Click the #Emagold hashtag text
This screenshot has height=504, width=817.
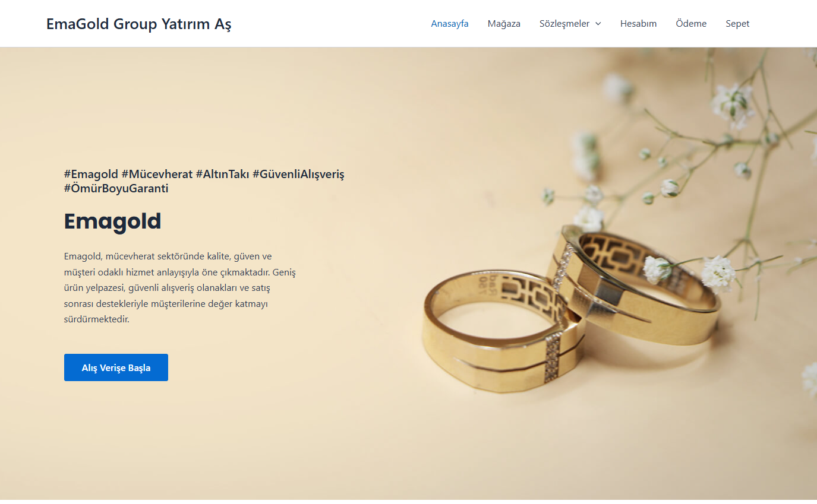click(91, 175)
